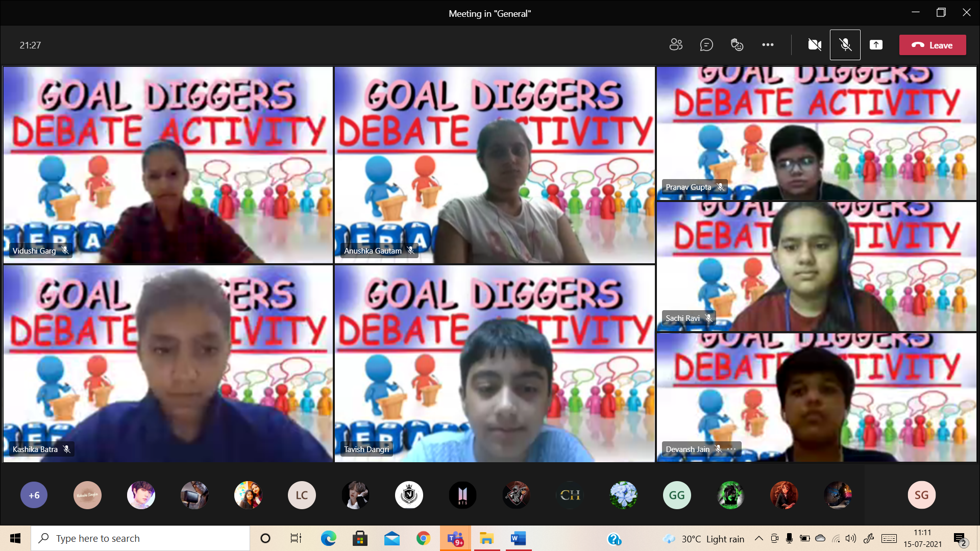980x551 pixels.
Task: Open Word from the taskbar
Action: coord(518,538)
